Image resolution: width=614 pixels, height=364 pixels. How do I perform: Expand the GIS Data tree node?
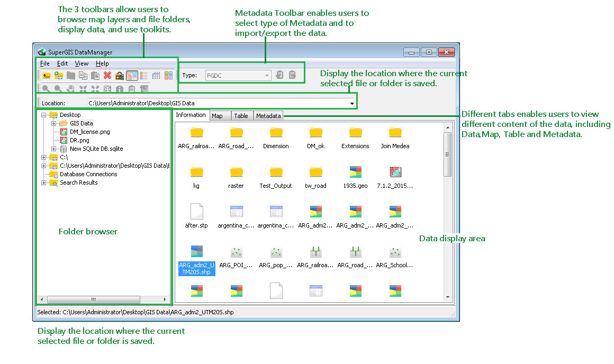[x=53, y=124]
